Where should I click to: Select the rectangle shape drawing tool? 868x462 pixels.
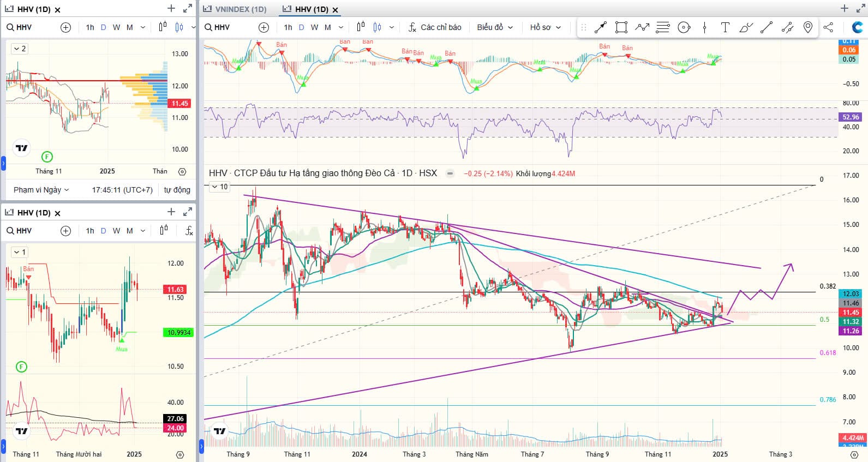[x=621, y=27]
